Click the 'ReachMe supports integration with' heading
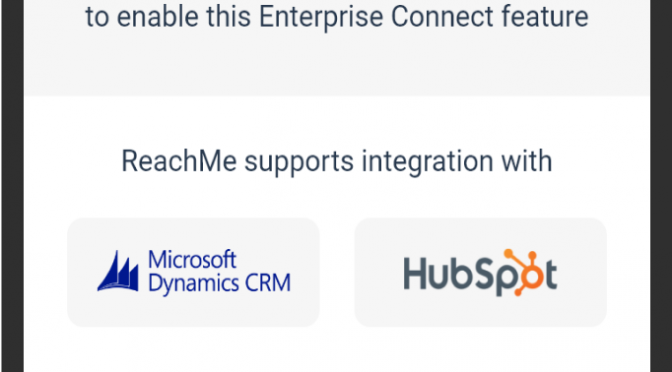This screenshot has width=672, height=372. pyautogui.click(x=337, y=162)
